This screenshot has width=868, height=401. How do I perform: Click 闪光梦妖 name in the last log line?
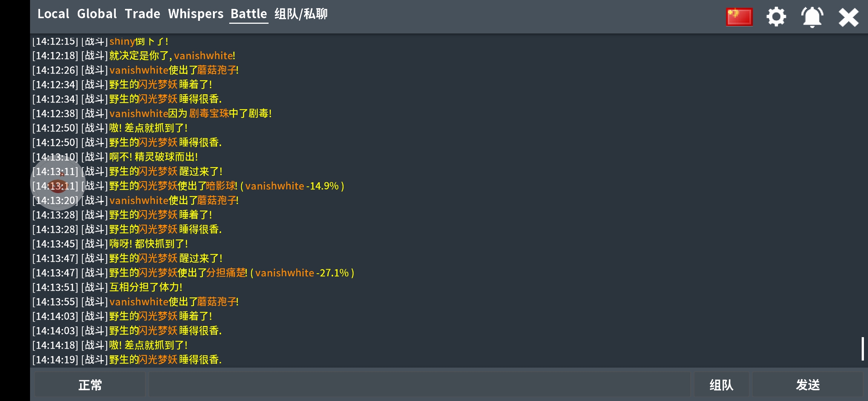click(x=158, y=360)
